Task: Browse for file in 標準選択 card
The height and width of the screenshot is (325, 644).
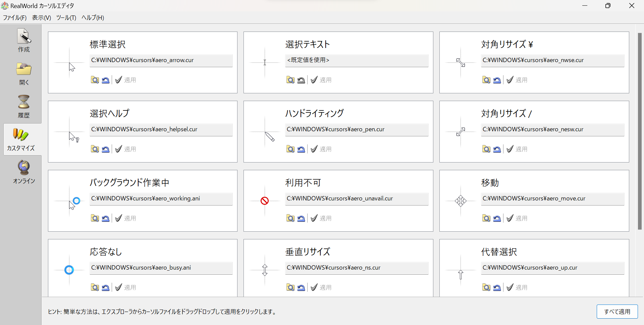Action: pos(95,80)
